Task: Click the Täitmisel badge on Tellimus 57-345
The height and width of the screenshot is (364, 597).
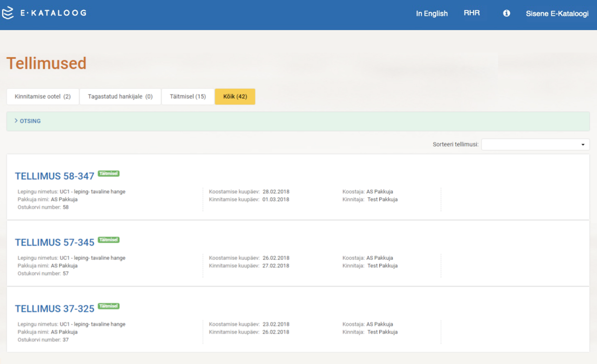Action: coord(109,240)
